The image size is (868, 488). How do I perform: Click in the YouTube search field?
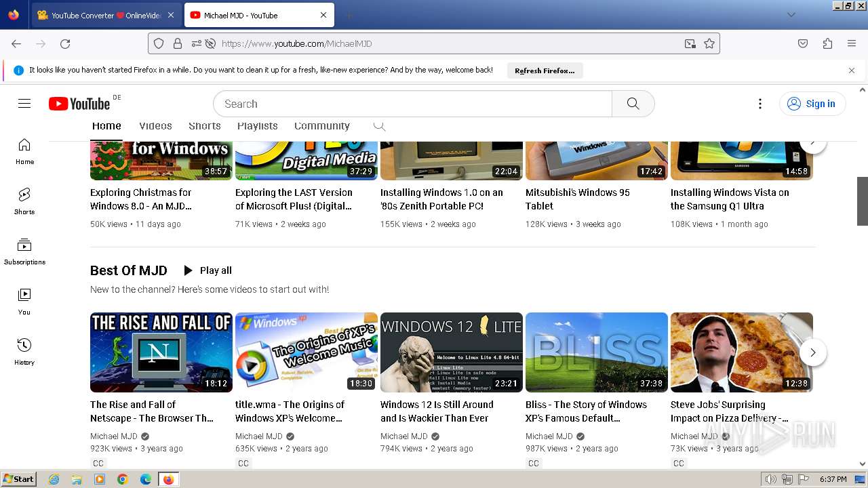point(412,104)
